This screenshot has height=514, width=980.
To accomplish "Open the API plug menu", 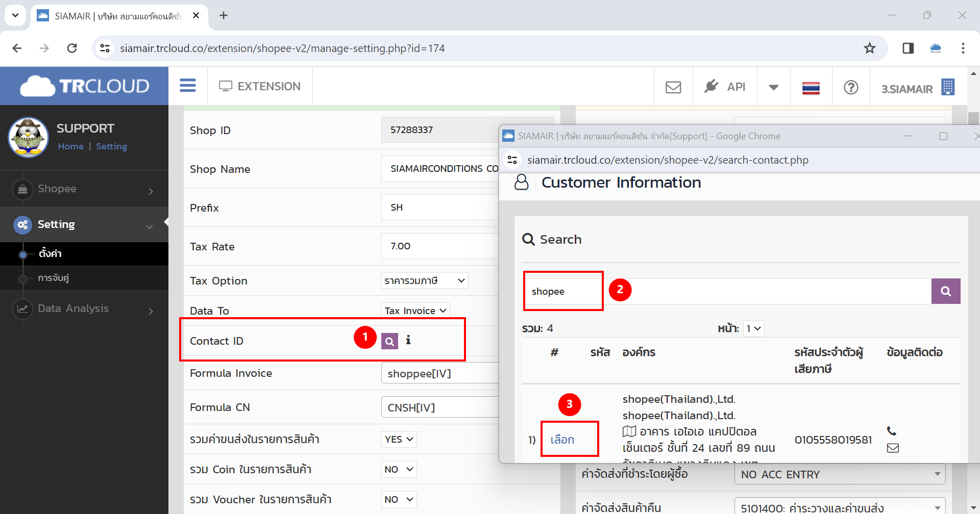I will 725,87.
